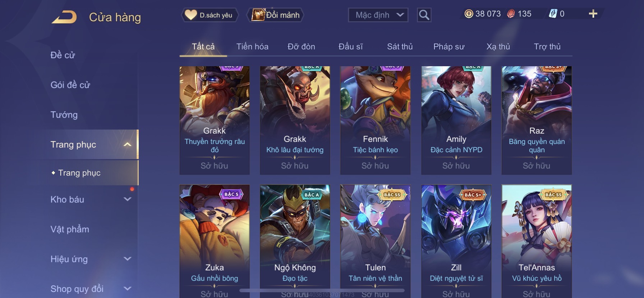
Task: Tap the red ruby currency icon
Action: [x=511, y=14]
